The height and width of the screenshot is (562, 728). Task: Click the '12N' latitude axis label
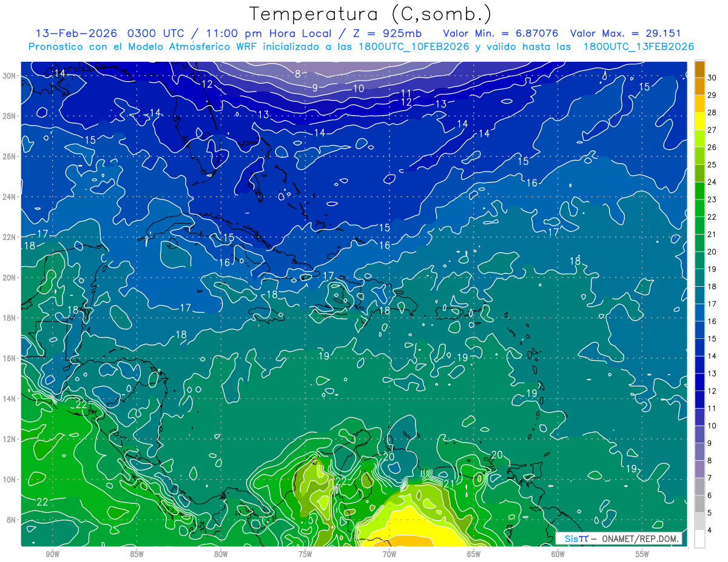[x=10, y=439]
